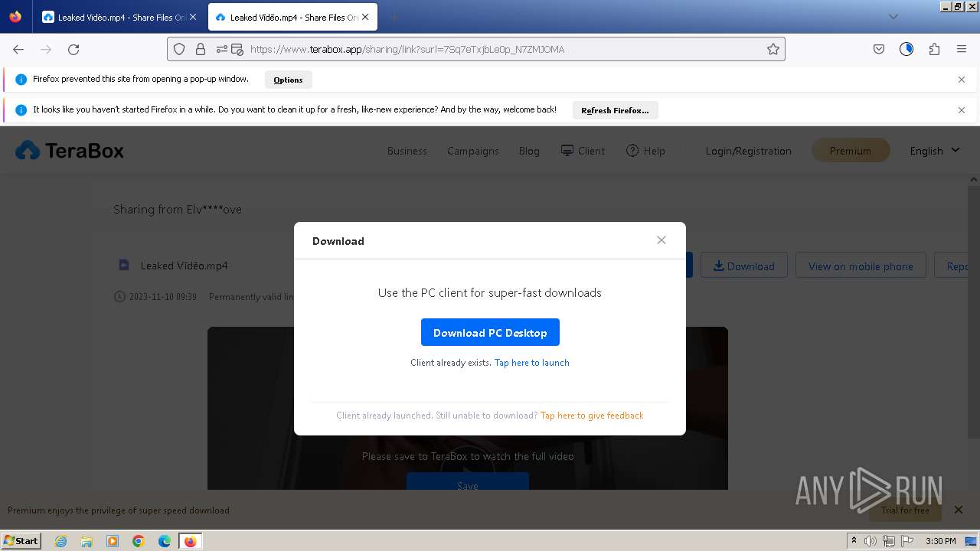This screenshot has width=980, height=551.
Task: Click the page scrollbar up arrow
Action: point(974,180)
